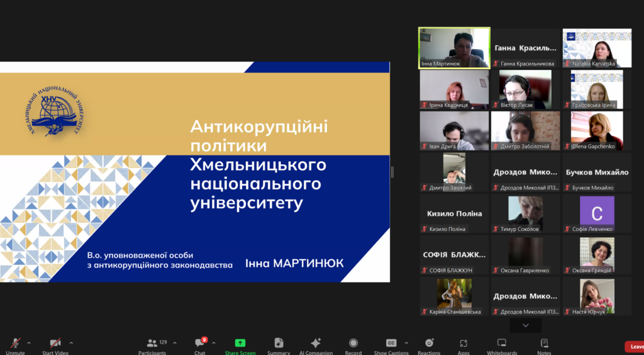Expand audio options arrow beside Unmute

coord(29,343)
